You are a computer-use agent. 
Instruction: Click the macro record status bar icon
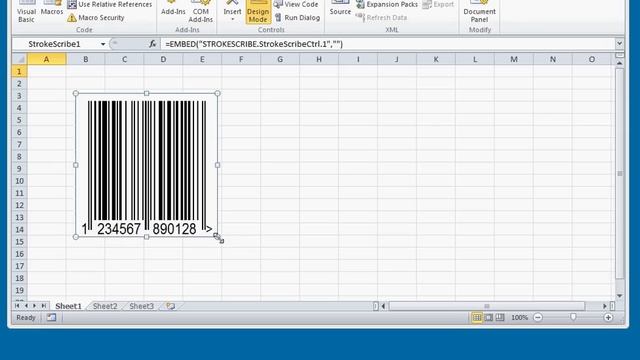51,317
